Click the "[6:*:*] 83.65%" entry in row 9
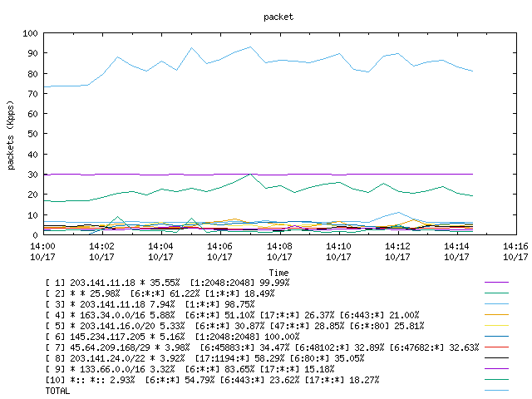The image size is (532, 399). pyautogui.click(x=219, y=369)
